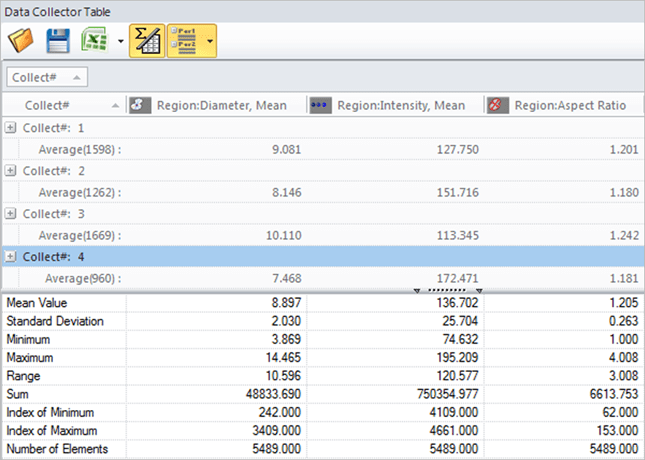
Task: Click the Region:Diameter, Mean column icon
Action: pyautogui.click(x=140, y=105)
